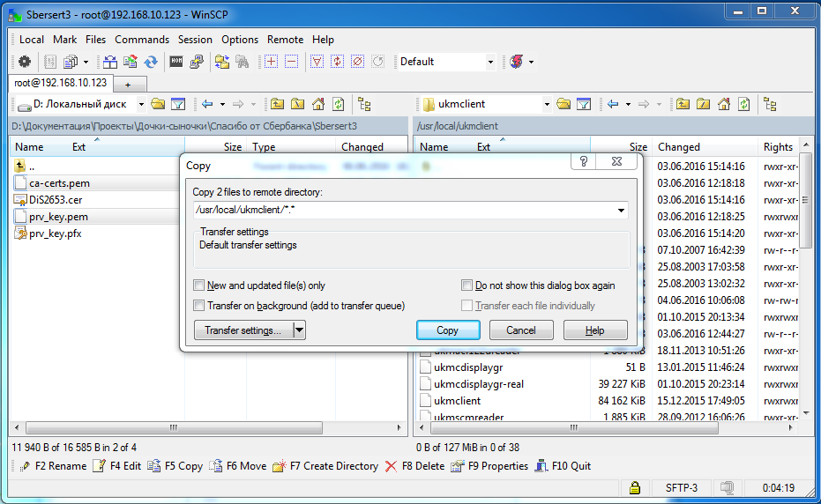Click the remote panel filter icon
The width and height of the screenshot is (821, 504).
[584, 104]
